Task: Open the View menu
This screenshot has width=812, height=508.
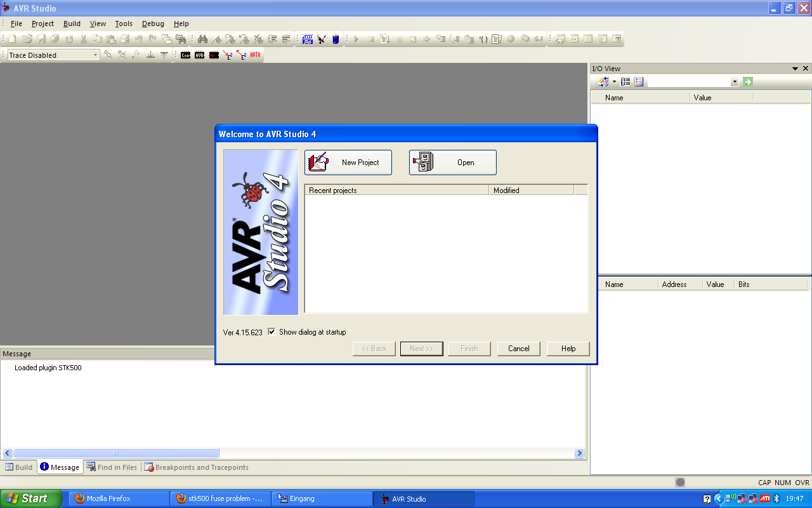Action: 98,23
